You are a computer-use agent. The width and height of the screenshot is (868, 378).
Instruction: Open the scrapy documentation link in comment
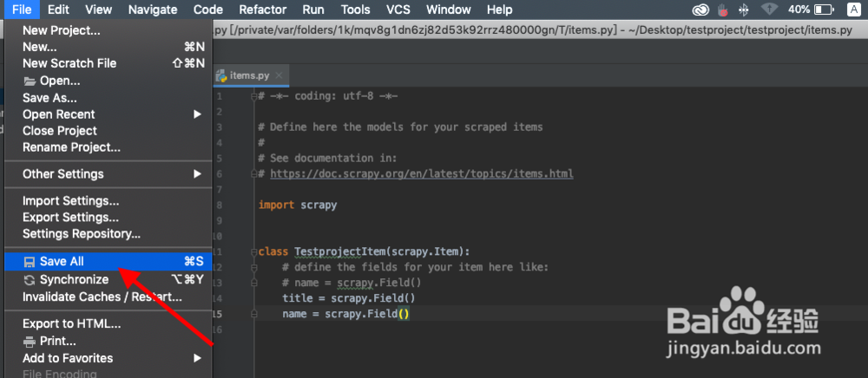[422, 173]
